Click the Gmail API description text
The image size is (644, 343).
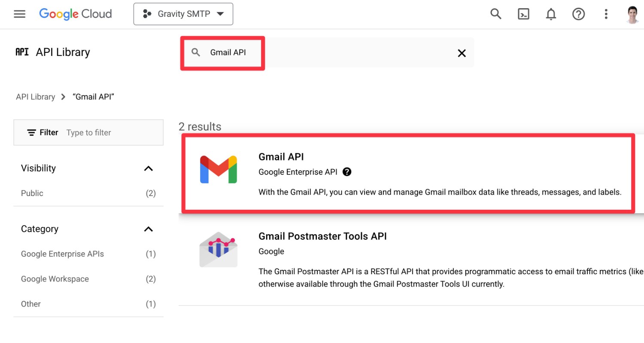click(x=440, y=192)
